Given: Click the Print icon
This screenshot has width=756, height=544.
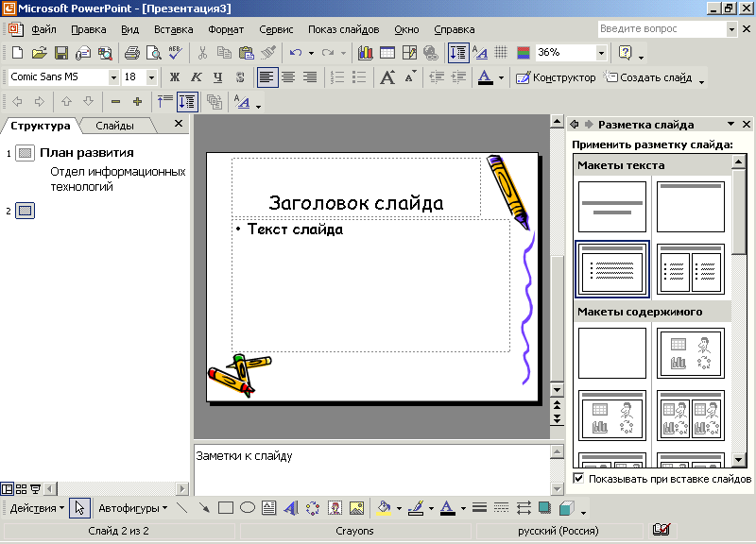Looking at the screenshot, I should click(x=131, y=53).
